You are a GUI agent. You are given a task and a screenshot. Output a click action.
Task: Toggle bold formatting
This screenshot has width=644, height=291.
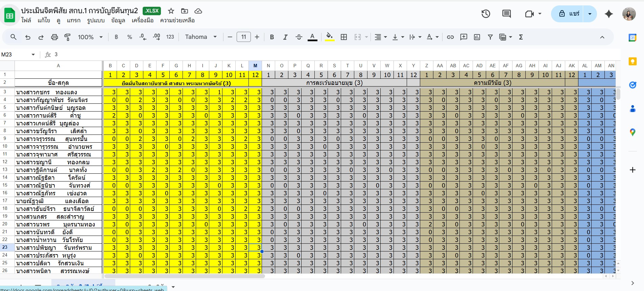(272, 37)
